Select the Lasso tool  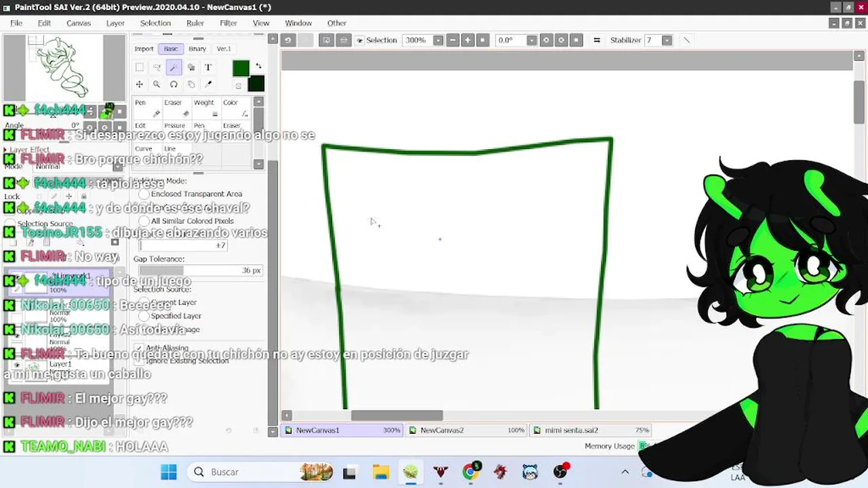tap(157, 67)
